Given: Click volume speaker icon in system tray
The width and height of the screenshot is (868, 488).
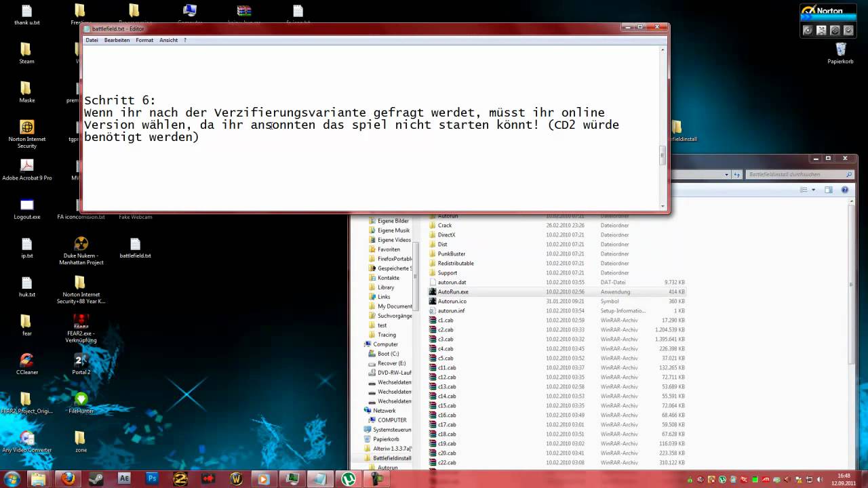Looking at the screenshot, I should (821, 479).
